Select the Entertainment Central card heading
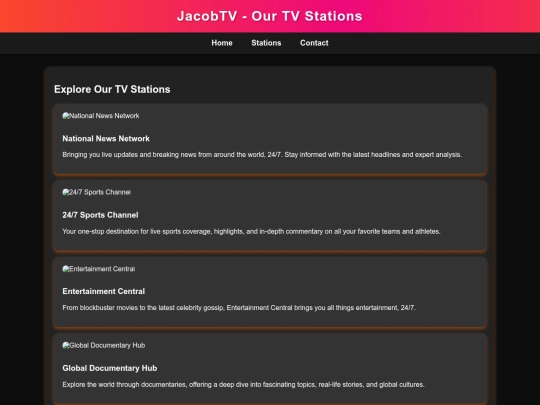 [x=103, y=291]
